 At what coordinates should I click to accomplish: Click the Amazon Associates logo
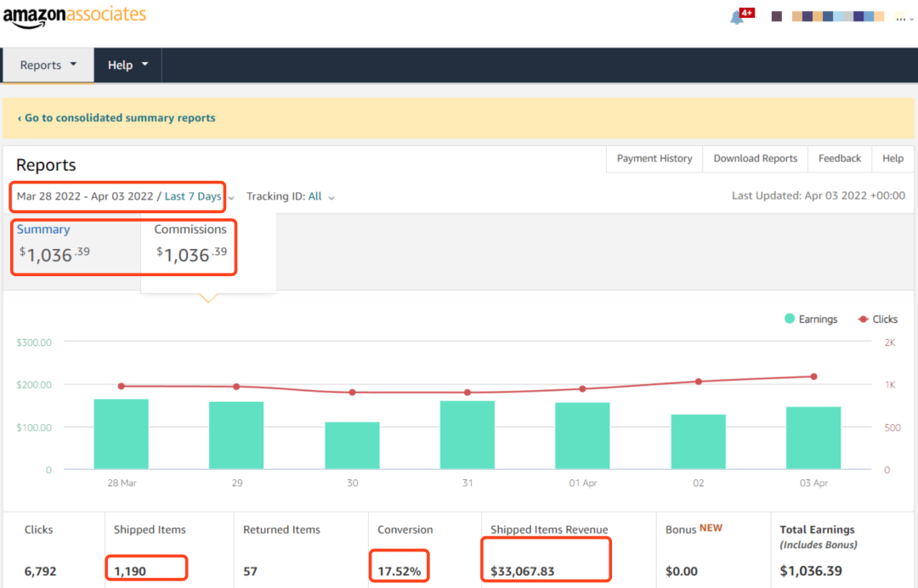(x=75, y=17)
